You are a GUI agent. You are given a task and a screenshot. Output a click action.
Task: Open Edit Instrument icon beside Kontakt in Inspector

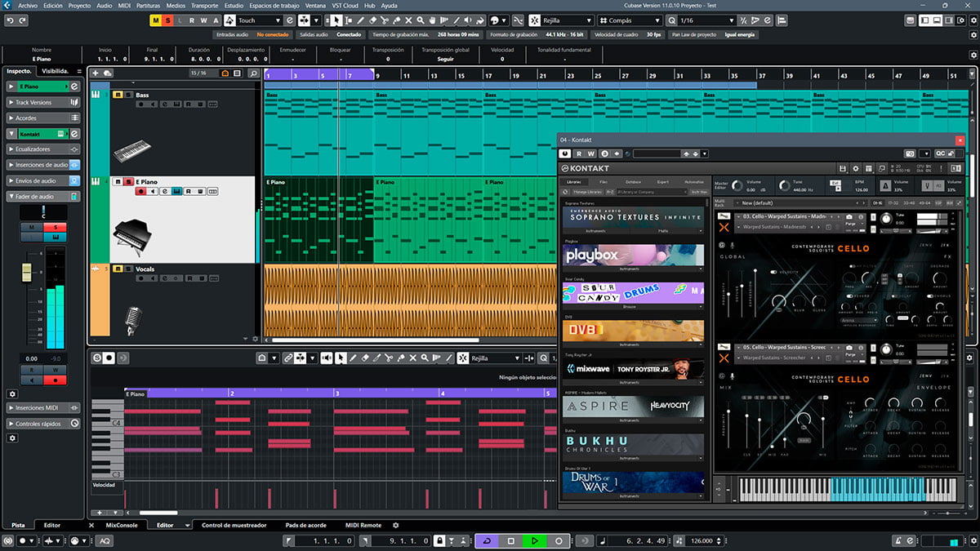[x=74, y=133]
